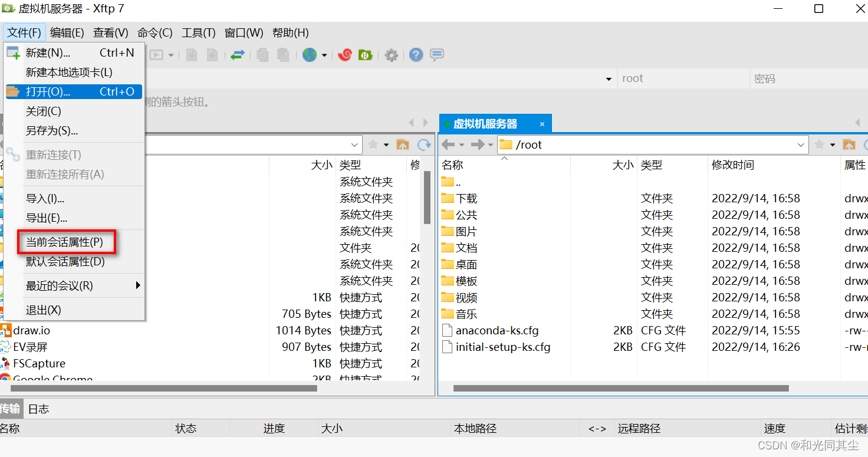Close the 虚拟机服务器 session tab

pyautogui.click(x=542, y=124)
